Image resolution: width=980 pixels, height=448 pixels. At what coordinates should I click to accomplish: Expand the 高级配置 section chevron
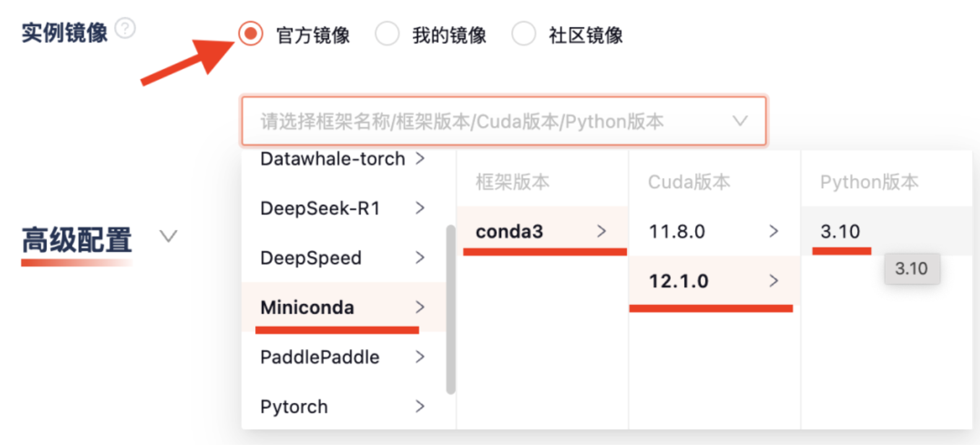168,236
